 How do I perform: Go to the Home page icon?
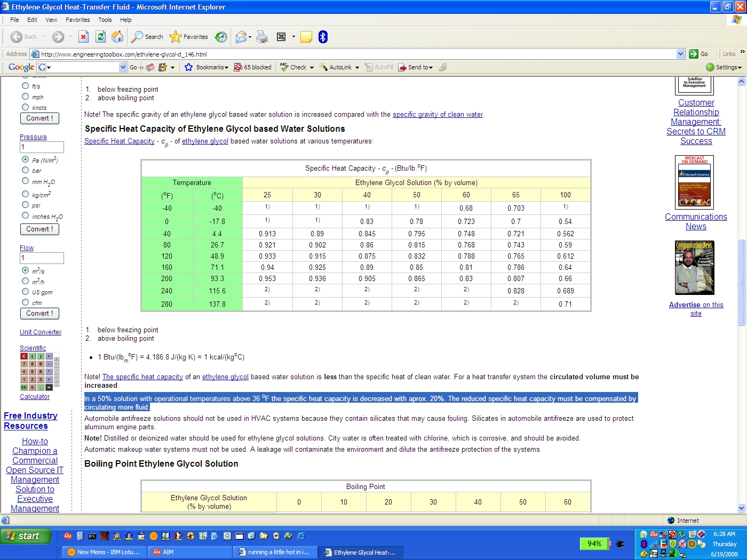(x=117, y=37)
